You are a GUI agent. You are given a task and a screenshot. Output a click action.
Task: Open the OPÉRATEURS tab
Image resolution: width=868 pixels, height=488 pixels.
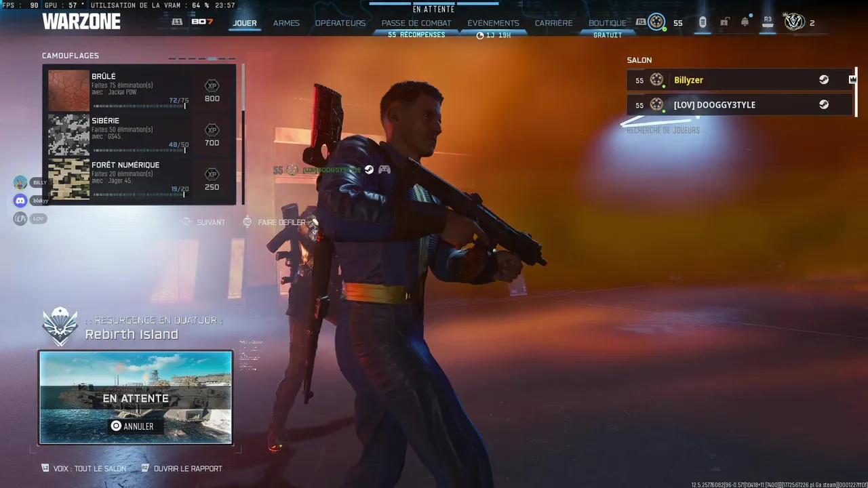(x=340, y=23)
